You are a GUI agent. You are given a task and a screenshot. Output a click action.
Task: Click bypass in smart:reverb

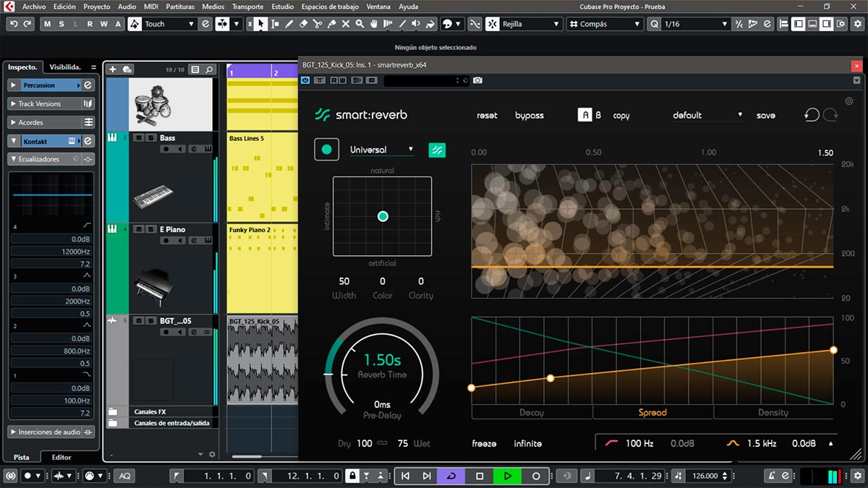tap(529, 116)
